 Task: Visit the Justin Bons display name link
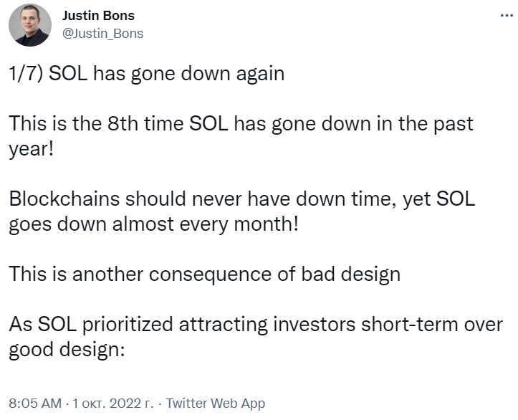click(98, 16)
